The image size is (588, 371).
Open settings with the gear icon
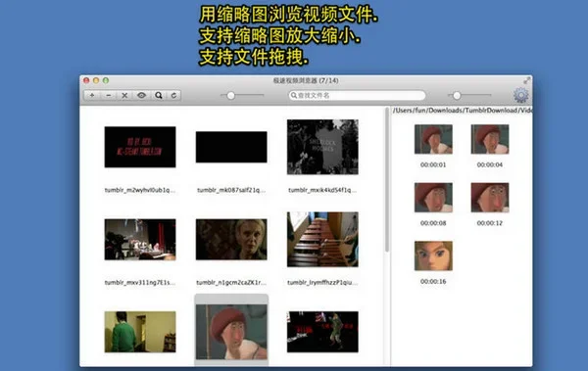tap(521, 95)
